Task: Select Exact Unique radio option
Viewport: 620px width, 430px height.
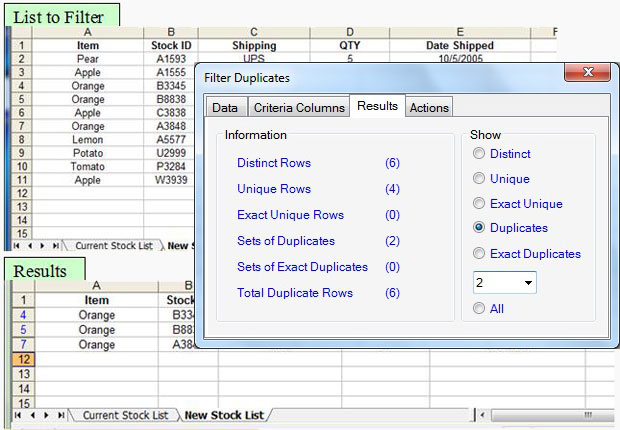Action: (x=480, y=204)
